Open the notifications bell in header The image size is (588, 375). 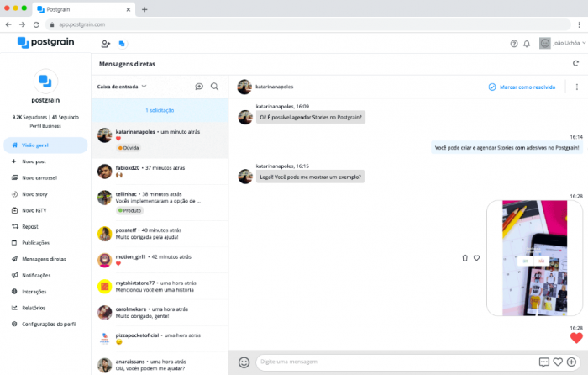527,44
